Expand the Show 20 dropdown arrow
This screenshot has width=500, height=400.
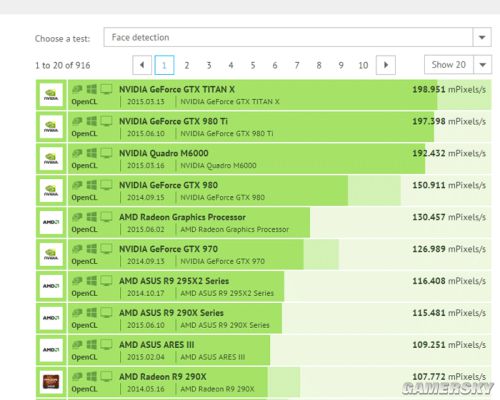(x=482, y=65)
